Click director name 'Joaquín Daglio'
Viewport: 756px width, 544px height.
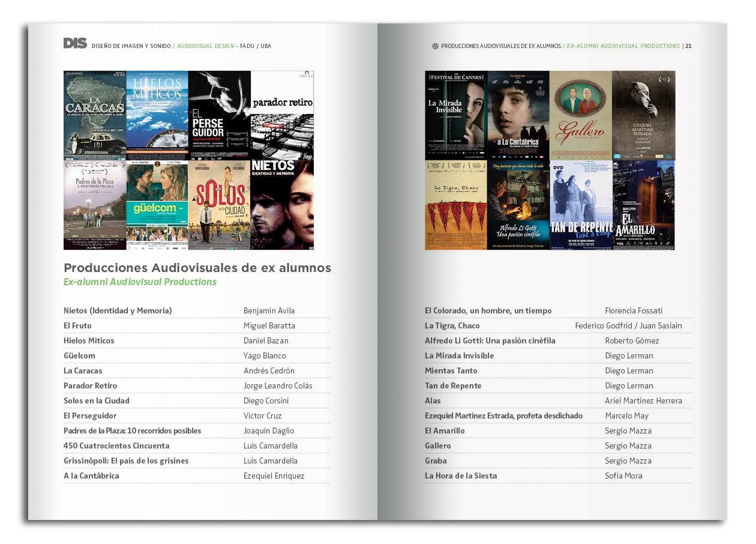pyautogui.click(x=269, y=431)
